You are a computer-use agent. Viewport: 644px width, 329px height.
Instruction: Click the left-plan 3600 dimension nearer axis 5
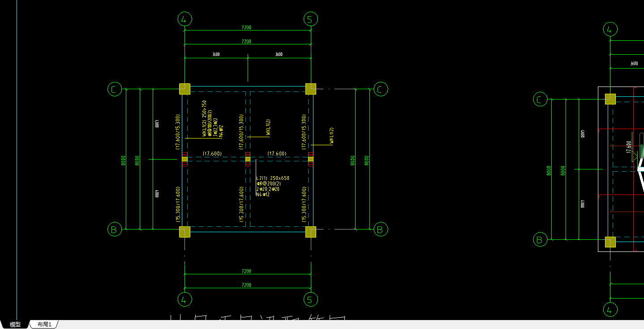pyautogui.click(x=279, y=55)
